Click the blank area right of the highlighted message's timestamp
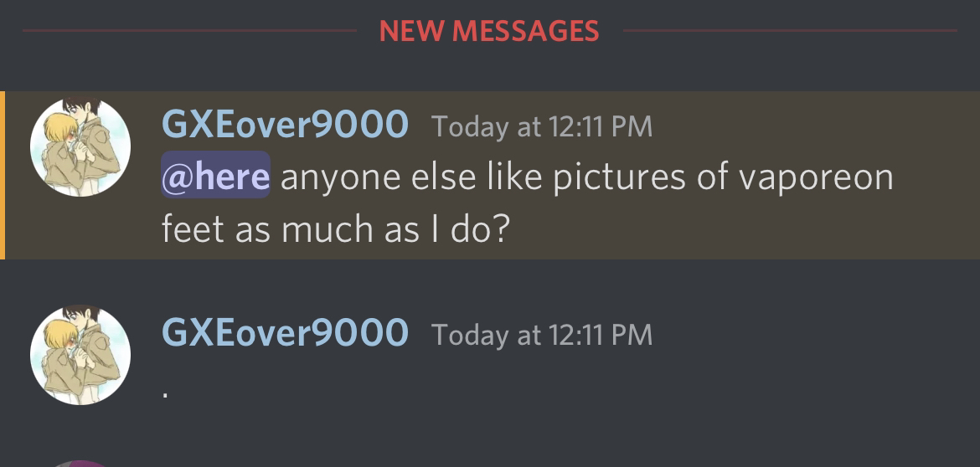Screen dimensions: 980x467 (x=812, y=125)
